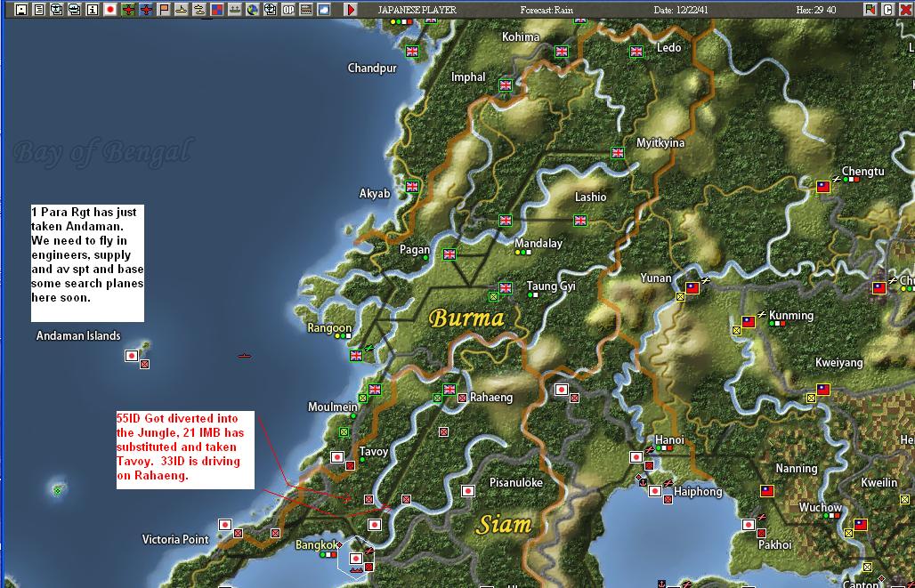This screenshot has width=915, height=588.
Task: Select the red plane icon on green background
Action: point(128,9)
